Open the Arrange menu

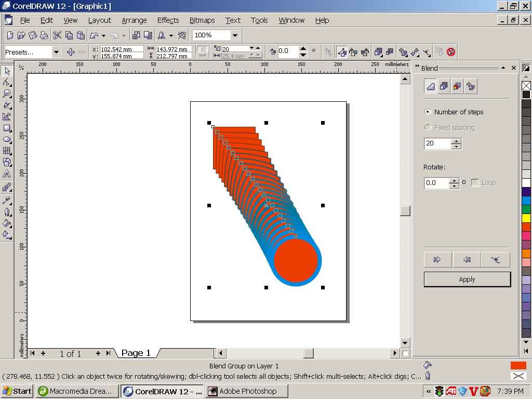click(135, 20)
